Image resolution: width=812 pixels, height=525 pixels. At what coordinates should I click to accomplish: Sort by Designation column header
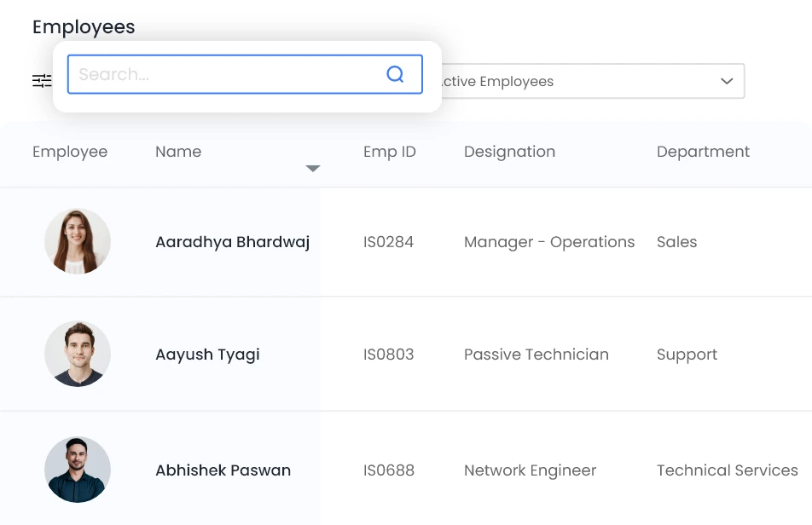(x=509, y=152)
